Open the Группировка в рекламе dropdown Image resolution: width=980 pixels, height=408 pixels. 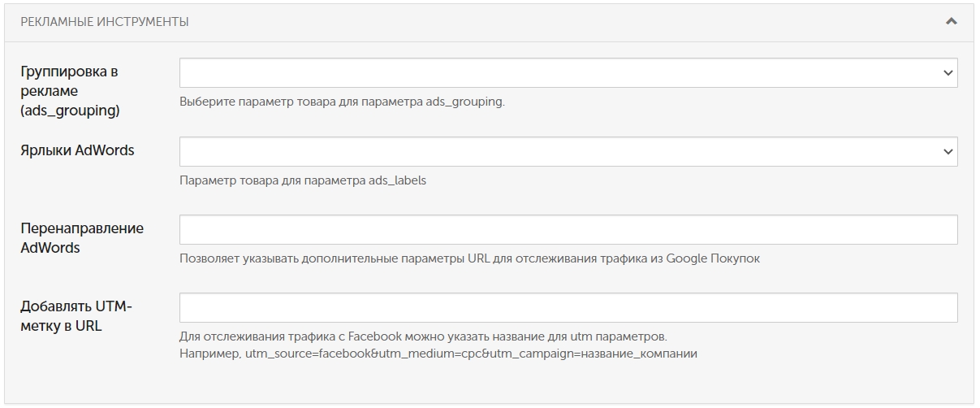pyautogui.click(x=568, y=72)
